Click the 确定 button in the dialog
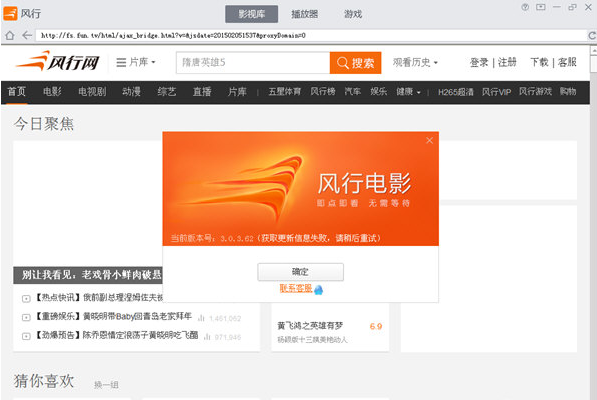This screenshot has height=400, width=597. coord(300,272)
